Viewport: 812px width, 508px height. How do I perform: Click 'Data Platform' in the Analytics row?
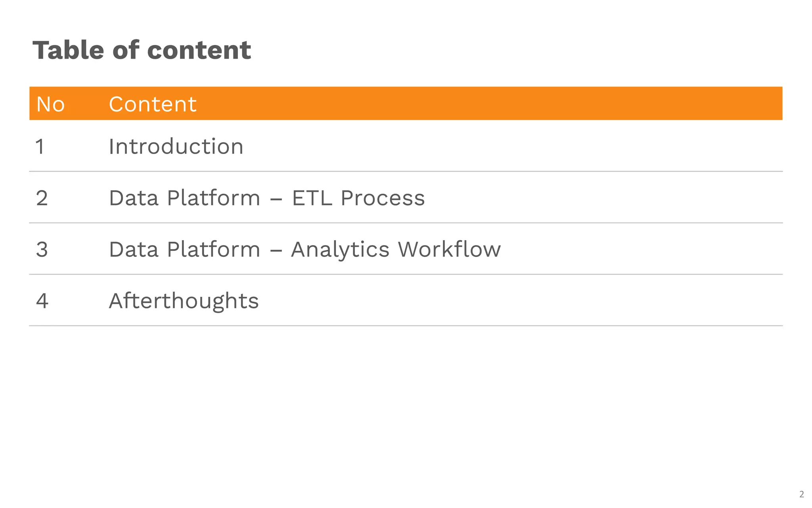point(184,250)
